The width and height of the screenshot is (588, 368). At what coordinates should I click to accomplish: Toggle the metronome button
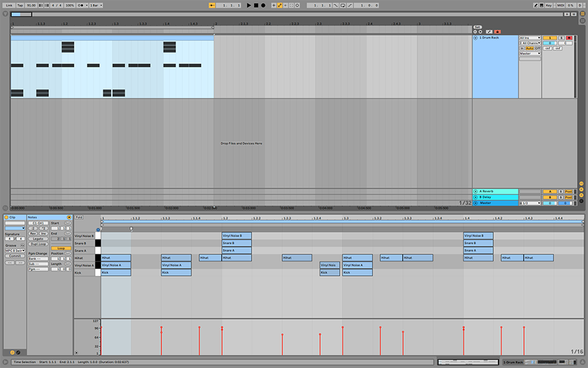click(80, 5)
